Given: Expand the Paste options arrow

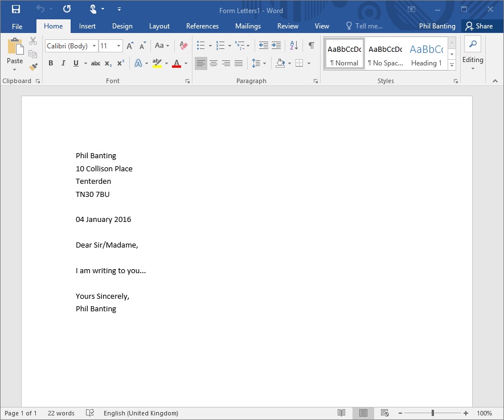Looking at the screenshot, I should pyautogui.click(x=14, y=69).
